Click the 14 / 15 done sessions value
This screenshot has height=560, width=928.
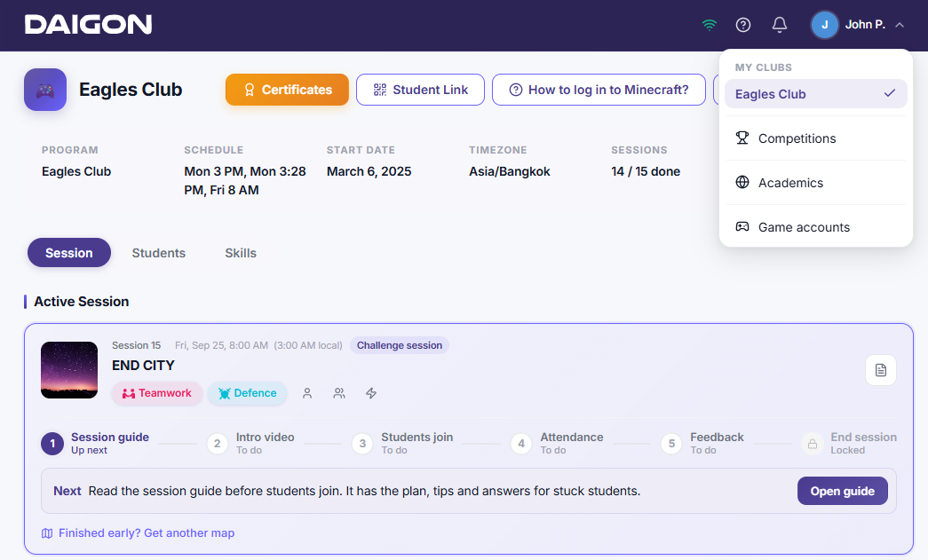646,171
